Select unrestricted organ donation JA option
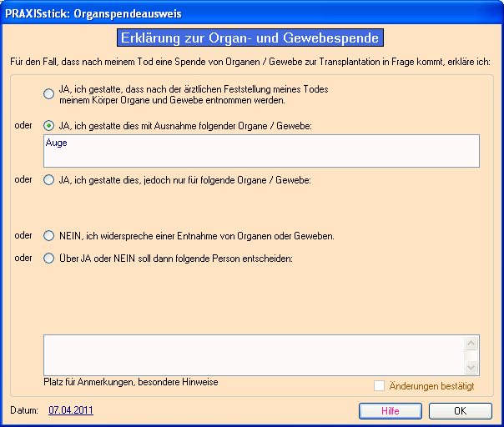This screenshot has width=504, height=427. [x=49, y=93]
